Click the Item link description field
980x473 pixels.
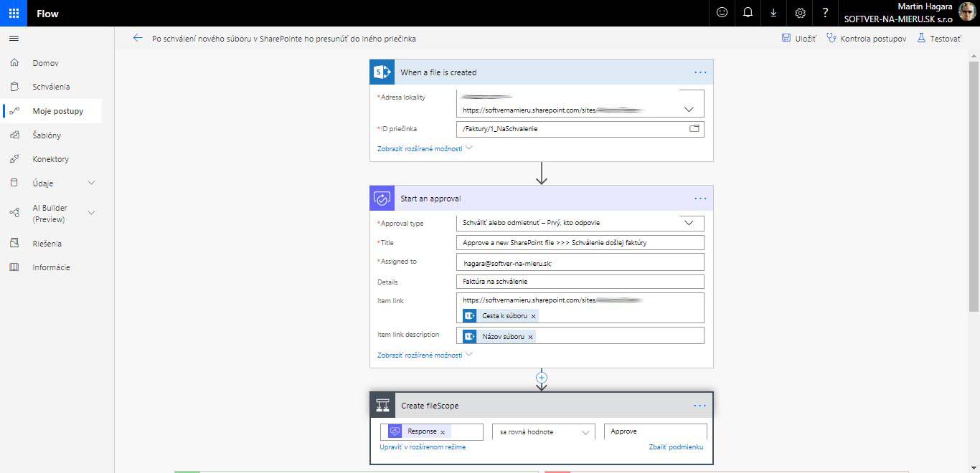580,335
